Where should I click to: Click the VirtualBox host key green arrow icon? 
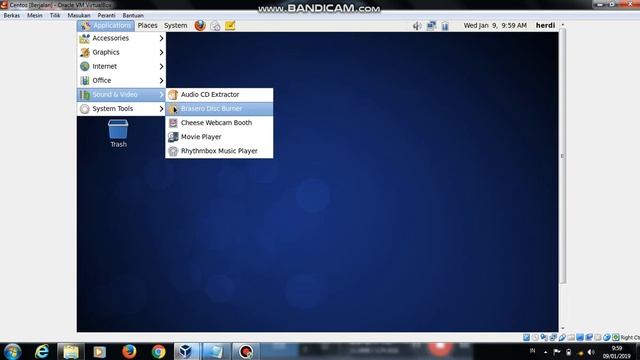[x=616, y=337]
